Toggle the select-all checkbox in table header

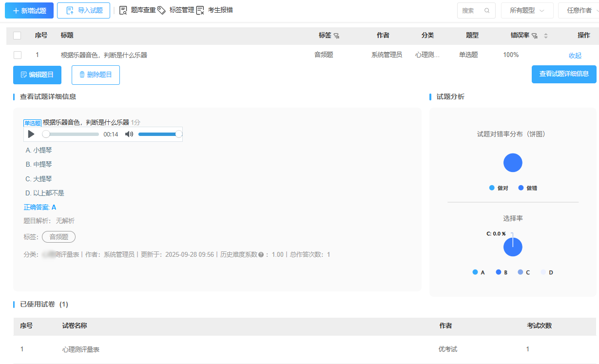17,36
